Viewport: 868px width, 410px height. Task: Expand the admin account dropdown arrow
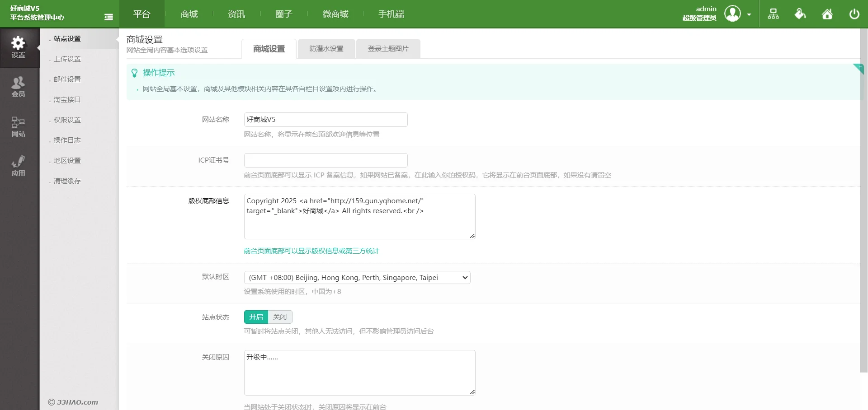click(x=749, y=14)
